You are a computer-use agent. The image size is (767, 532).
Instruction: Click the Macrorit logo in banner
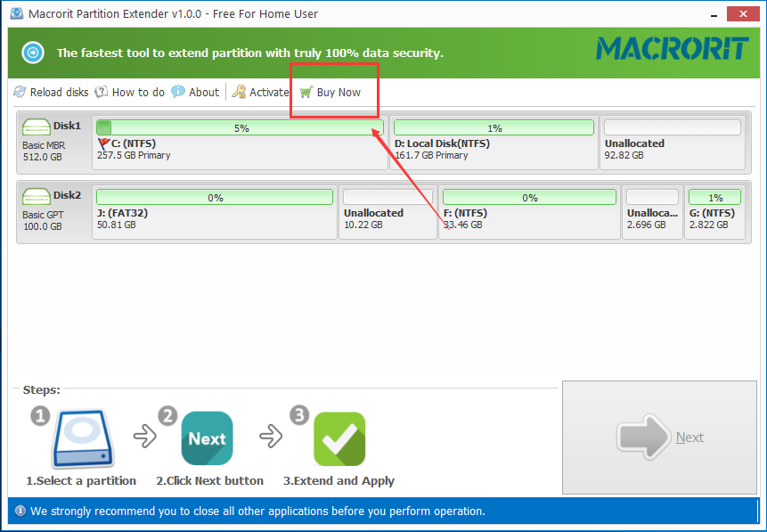point(672,48)
